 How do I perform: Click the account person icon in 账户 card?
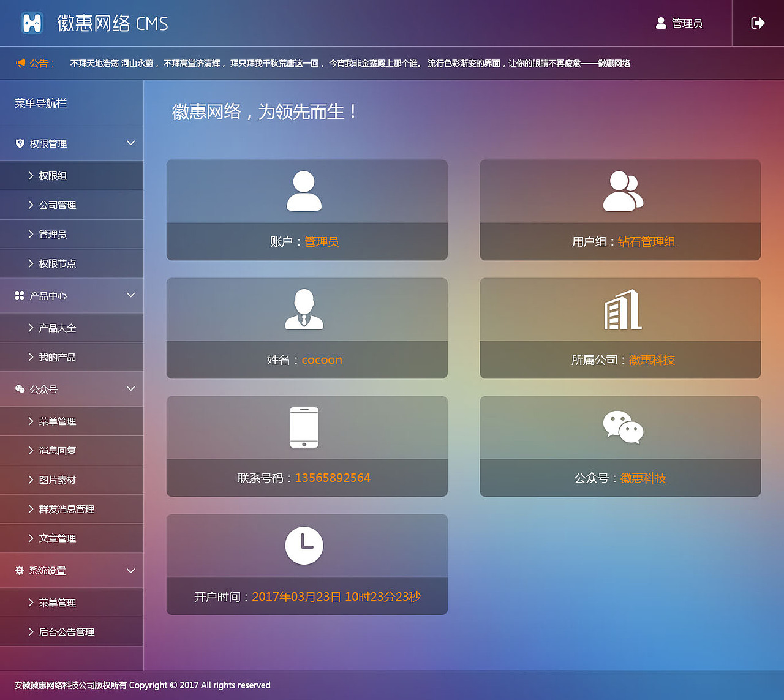tap(304, 191)
